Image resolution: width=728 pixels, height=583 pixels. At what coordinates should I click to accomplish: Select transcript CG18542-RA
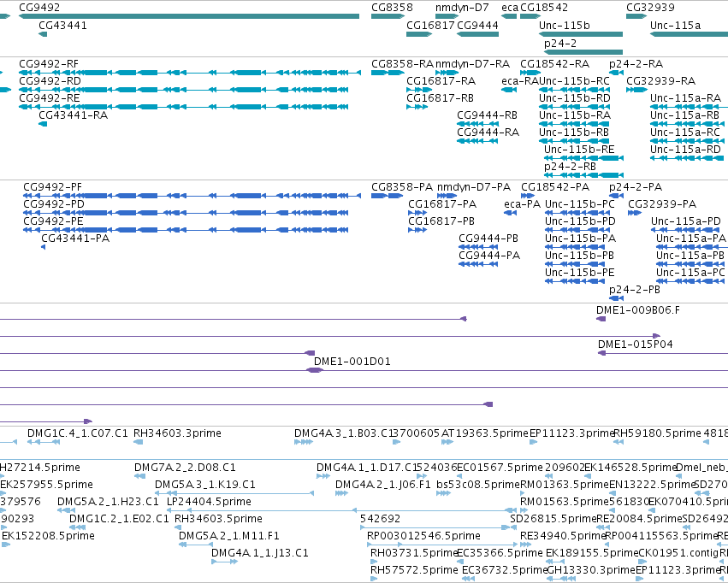click(555, 64)
